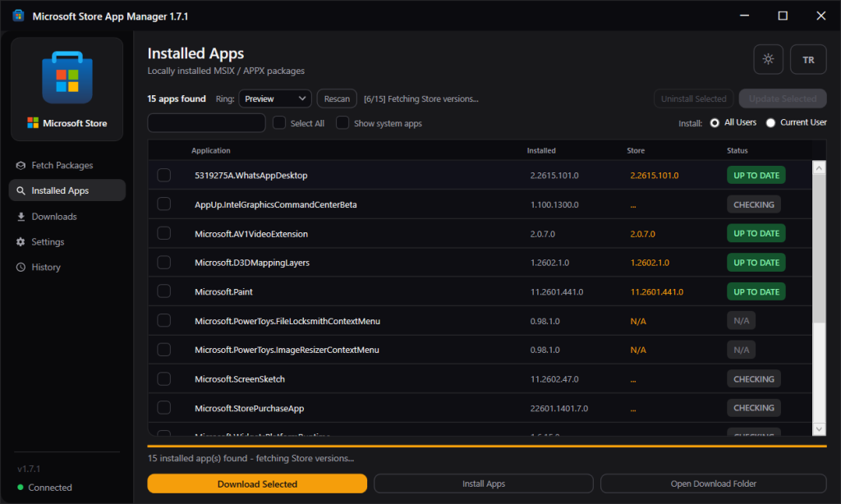This screenshot has height=504, width=841.
Task: Click N/A status badge for FileLocksmithContextMenu
Action: coord(742,321)
